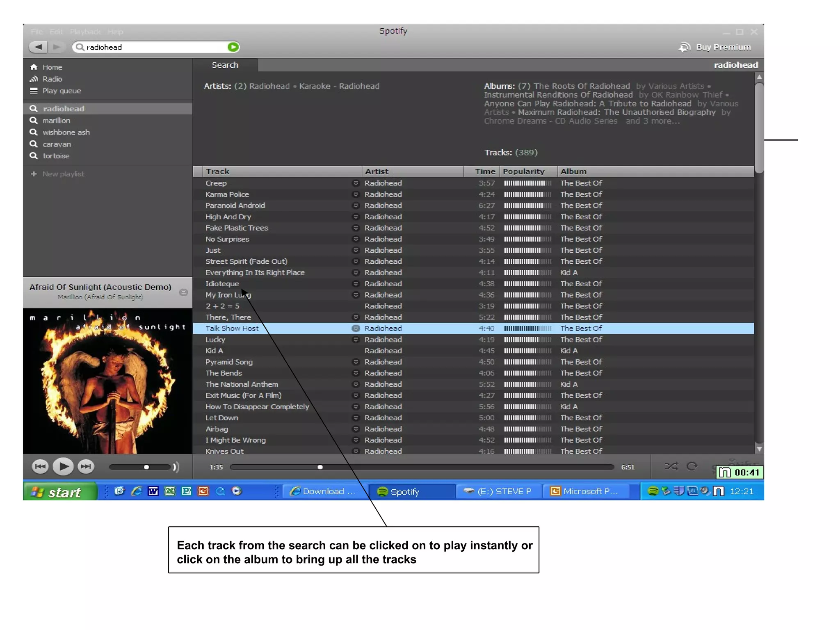This screenshot has width=840, height=630.
Task: Skip to previous track
Action: coord(40,466)
